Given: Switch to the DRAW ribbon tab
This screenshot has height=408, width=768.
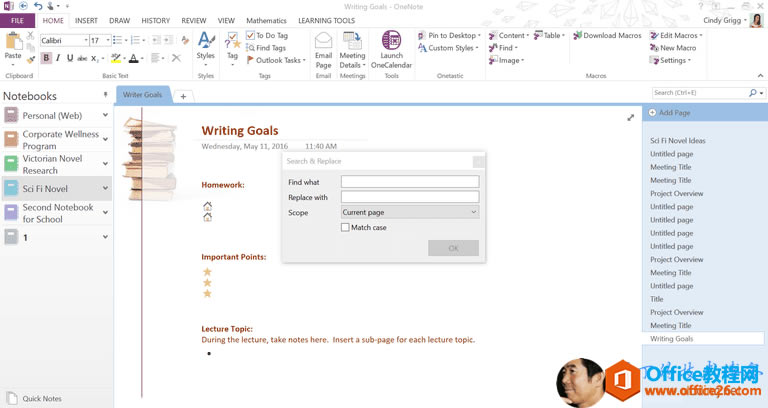Looking at the screenshot, I should (x=120, y=21).
